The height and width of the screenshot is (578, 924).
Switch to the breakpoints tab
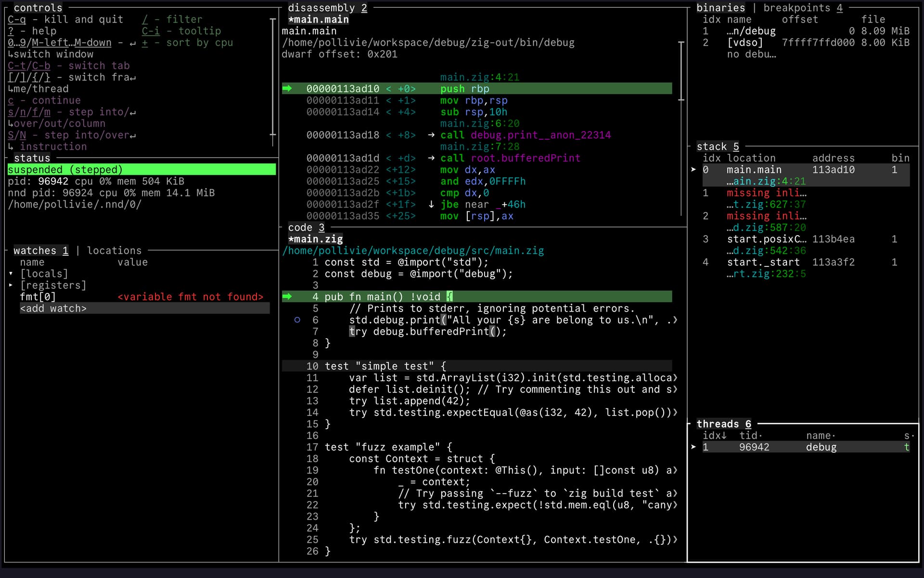(x=797, y=8)
